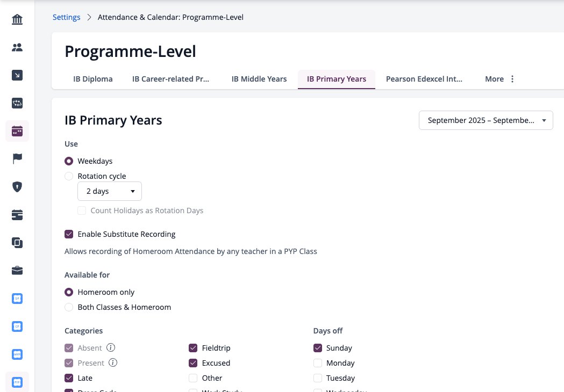Viewport: 564px width, 392px height.
Task: Open the CP programme sidebar icon
Action: tap(17, 326)
